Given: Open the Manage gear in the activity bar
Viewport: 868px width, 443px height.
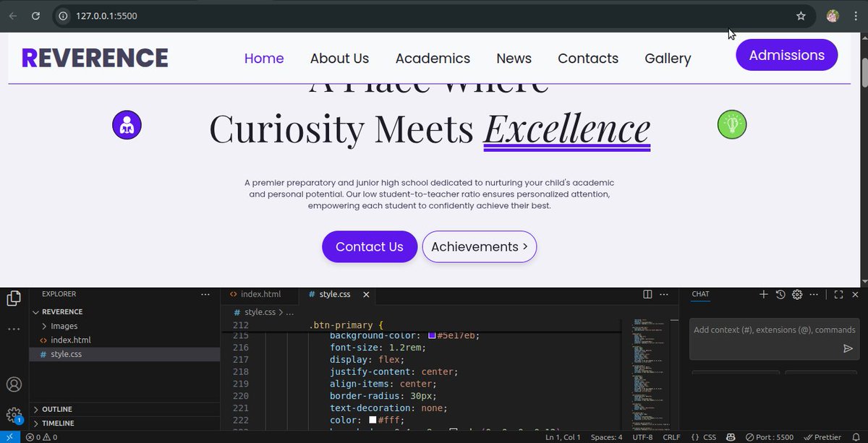Looking at the screenshot, I should click(14, 415).
